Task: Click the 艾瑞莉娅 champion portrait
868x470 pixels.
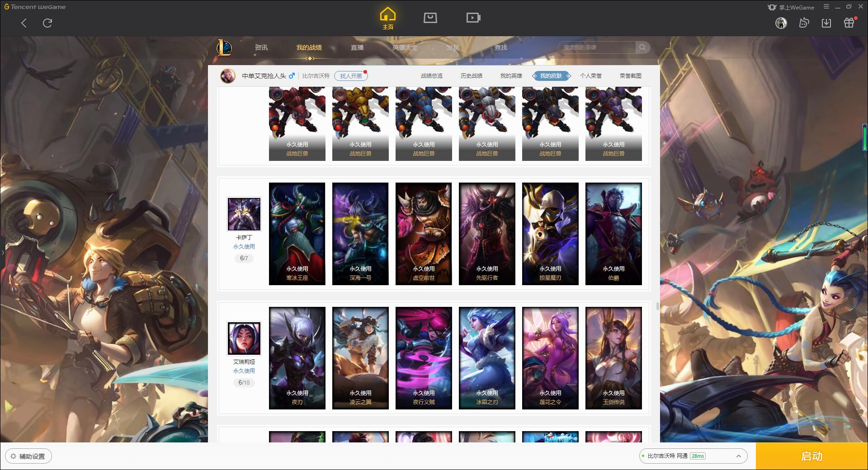Action: click(x=244, y=338)
